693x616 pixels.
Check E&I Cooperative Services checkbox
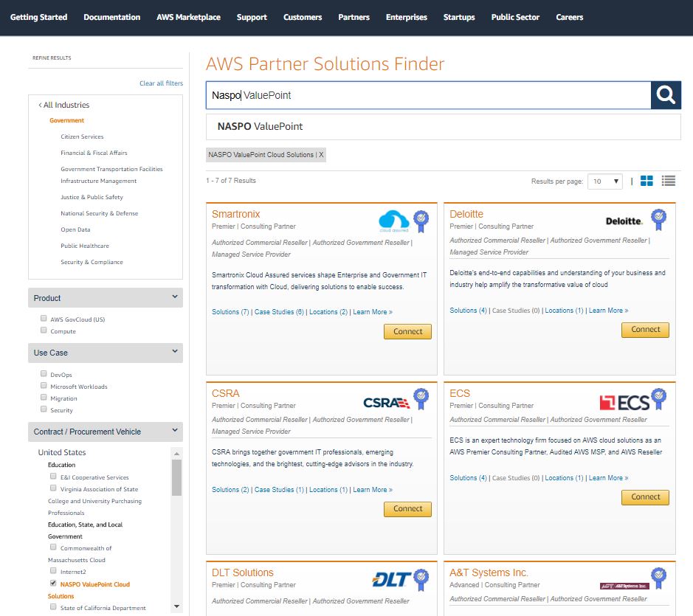pyautogui.click(x=53, y=476)
